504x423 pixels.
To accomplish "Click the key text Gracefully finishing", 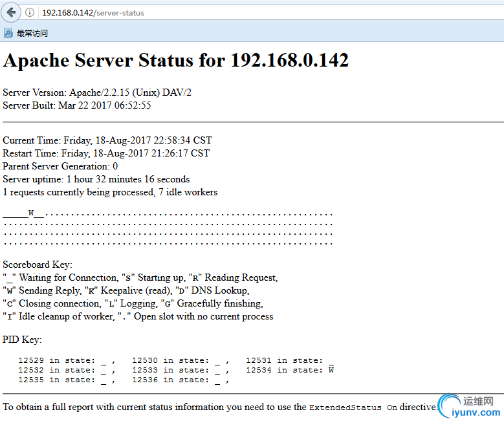I will [x=220, y=303].
